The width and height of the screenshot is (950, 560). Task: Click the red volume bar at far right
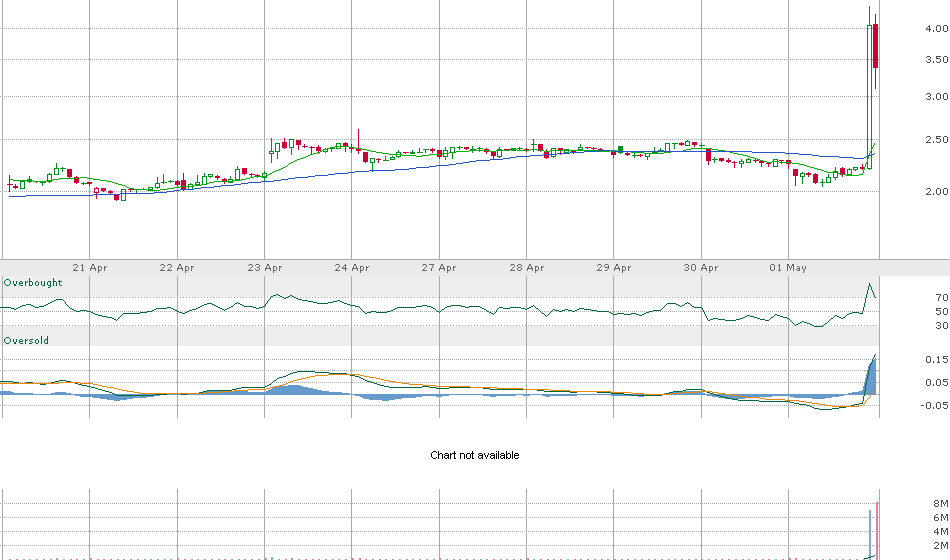click(877, 530)
